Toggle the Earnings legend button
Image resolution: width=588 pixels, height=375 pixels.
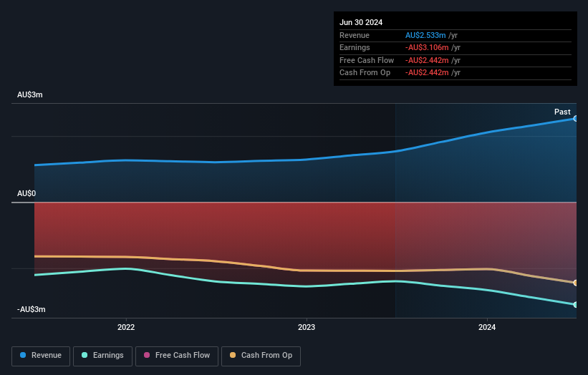click(x=102, y=356)
